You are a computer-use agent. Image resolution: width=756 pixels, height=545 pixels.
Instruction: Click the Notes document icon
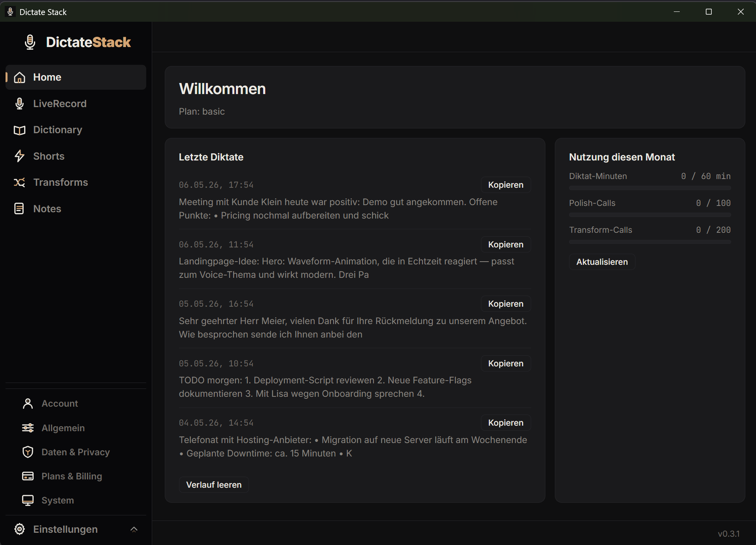pyautogui.click(x=19, y=209)
